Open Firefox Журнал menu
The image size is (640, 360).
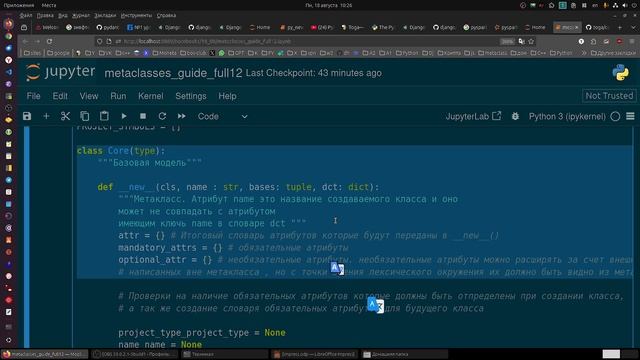tap(80, 15)
